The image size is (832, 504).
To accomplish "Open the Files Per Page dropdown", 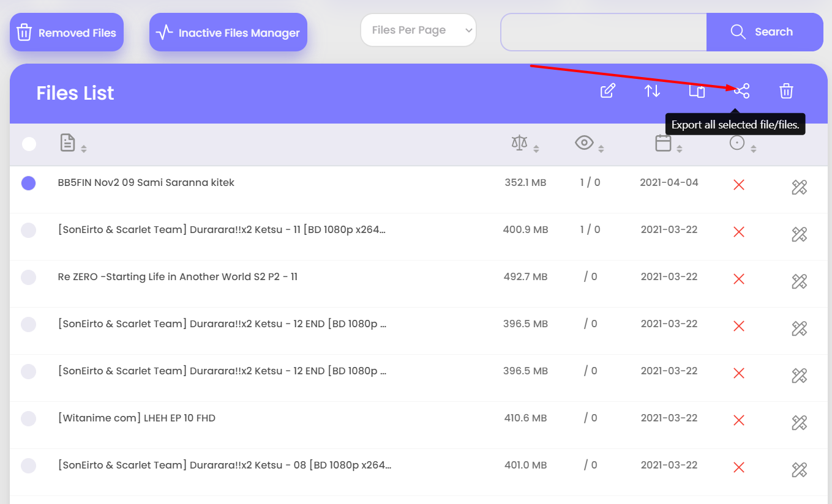I will (418, 30).
